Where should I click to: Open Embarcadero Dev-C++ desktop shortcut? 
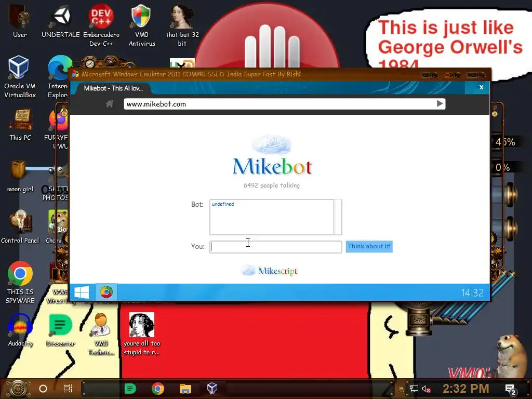(101, 25)
